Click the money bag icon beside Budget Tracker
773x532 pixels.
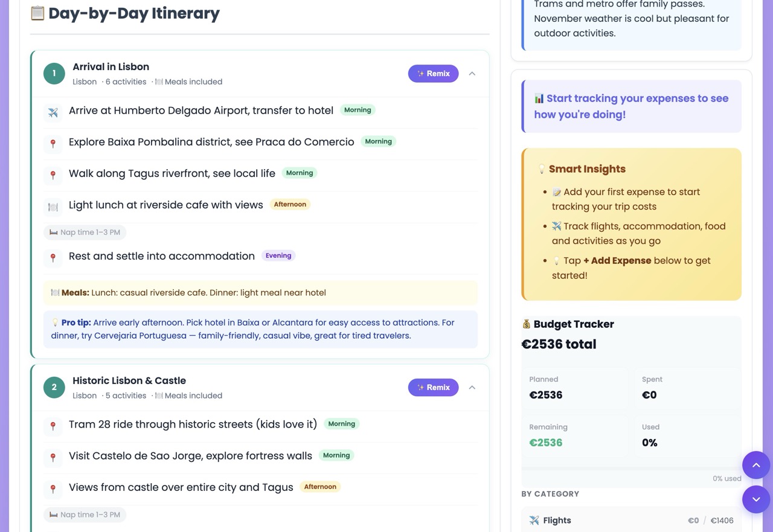coord(526,324)
